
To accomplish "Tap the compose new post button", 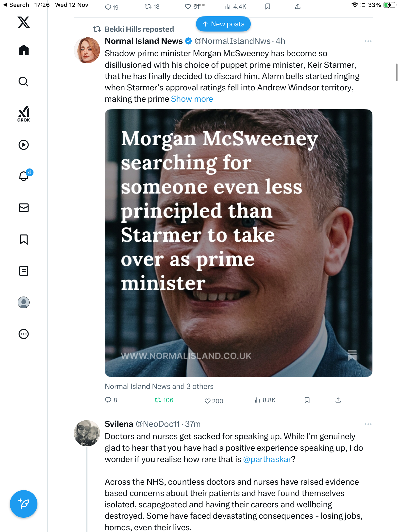I will click(x=24, y=504).
